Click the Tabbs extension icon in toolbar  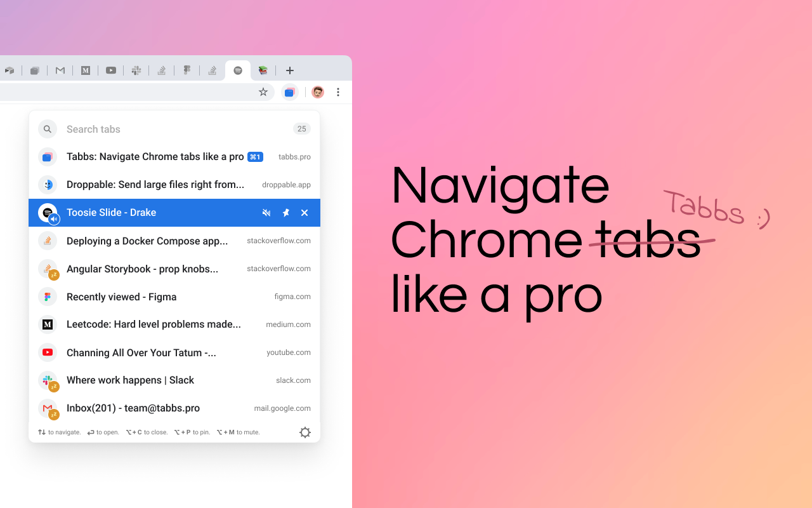289,92
